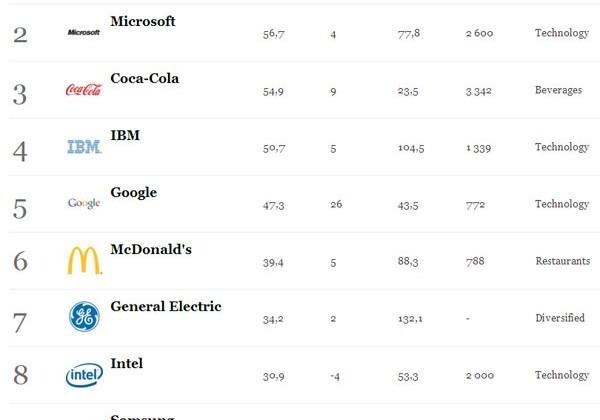The height and width of the screenshot is (420, 600).
Task: Click the Beverages industry label
Action: click(x=558, y=90)
